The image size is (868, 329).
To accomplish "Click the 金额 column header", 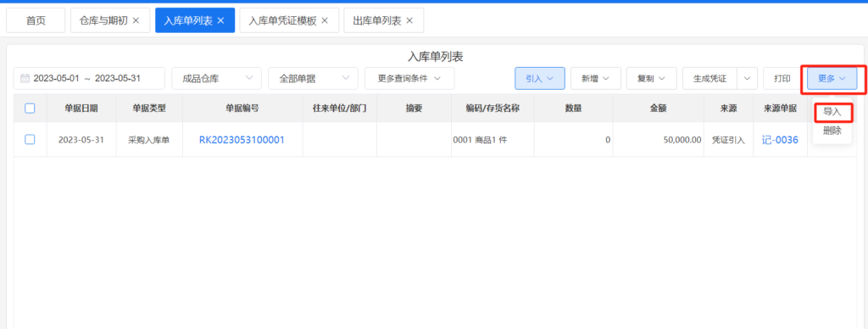I will 659,109.
